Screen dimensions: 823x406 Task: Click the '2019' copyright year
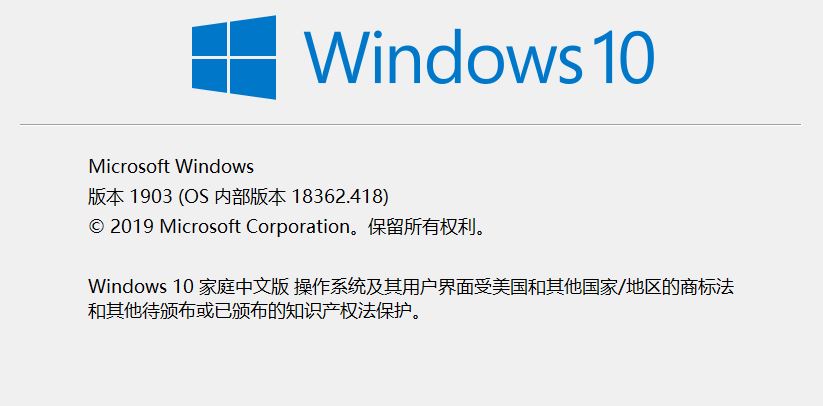pos(132,227)
